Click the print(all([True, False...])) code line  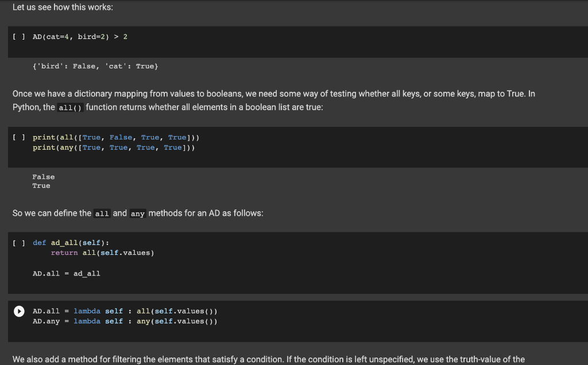pos(116,137)
